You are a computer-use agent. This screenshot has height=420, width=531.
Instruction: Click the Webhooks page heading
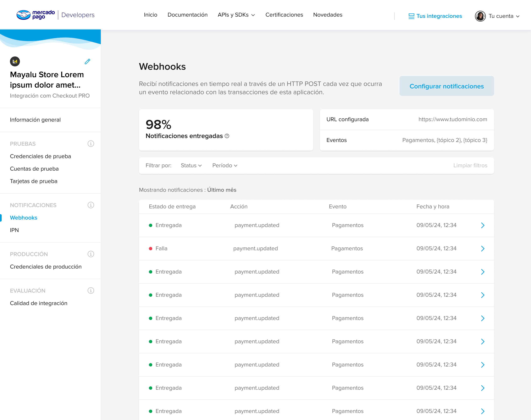[x=162, y=67]
